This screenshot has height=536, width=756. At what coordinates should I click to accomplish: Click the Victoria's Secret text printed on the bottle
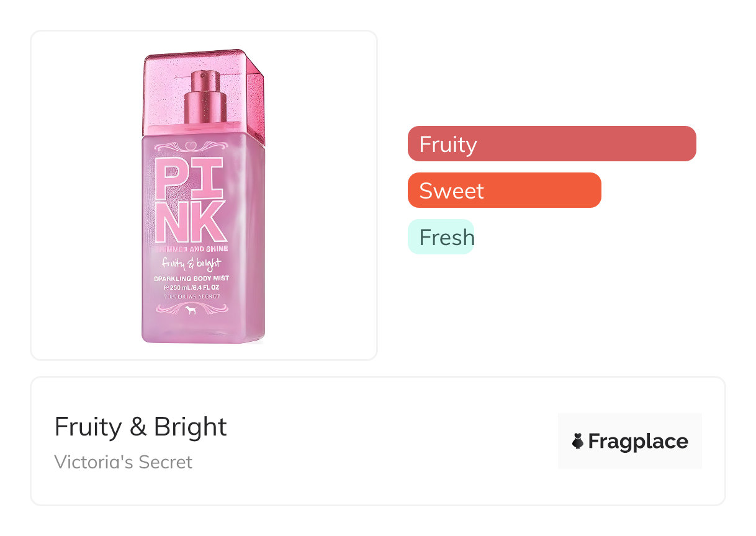pos(191,297)
